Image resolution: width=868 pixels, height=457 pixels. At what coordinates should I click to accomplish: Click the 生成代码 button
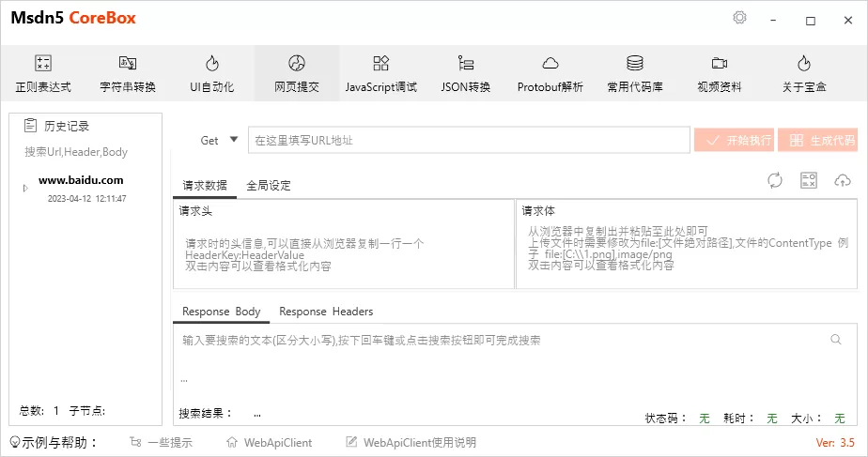pos(818,140)
